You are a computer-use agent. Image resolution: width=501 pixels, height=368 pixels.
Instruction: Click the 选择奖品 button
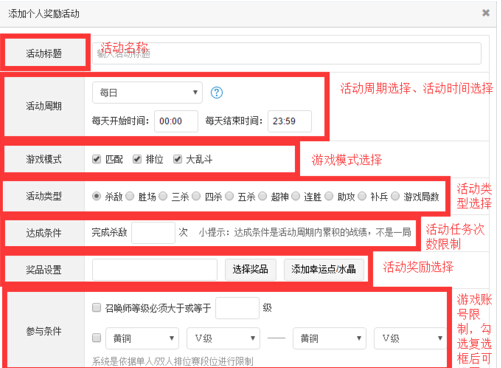(250, 269)
